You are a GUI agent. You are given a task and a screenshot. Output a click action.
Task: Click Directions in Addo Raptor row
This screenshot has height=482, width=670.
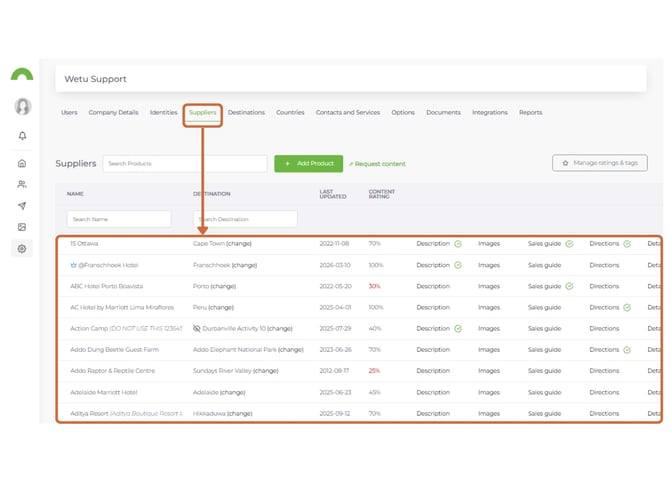(x=604, y=370)
